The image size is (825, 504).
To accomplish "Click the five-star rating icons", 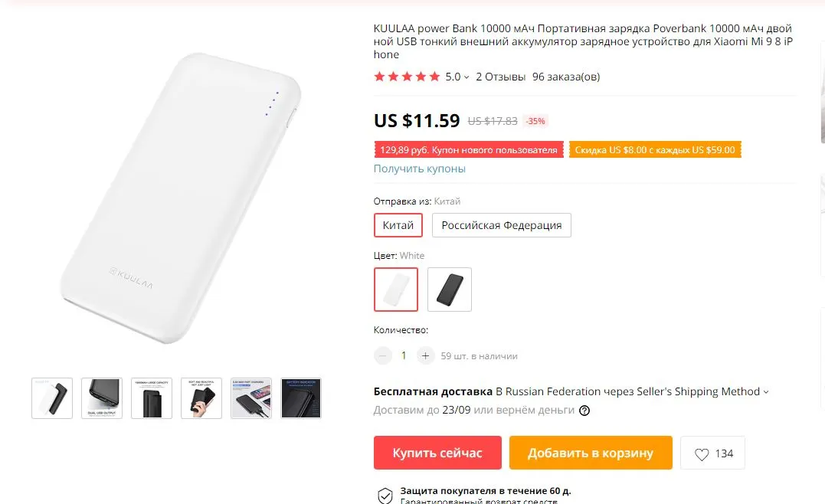I will (407, 77).
